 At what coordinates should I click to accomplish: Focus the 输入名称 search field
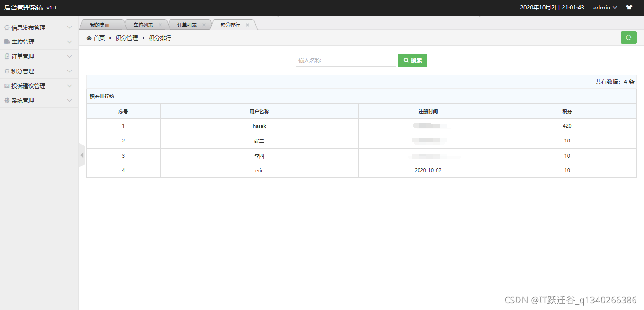click(x=346, y=60)
